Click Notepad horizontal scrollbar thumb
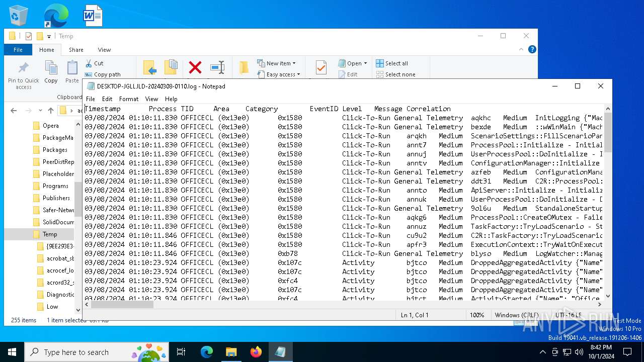 (122, 305)
